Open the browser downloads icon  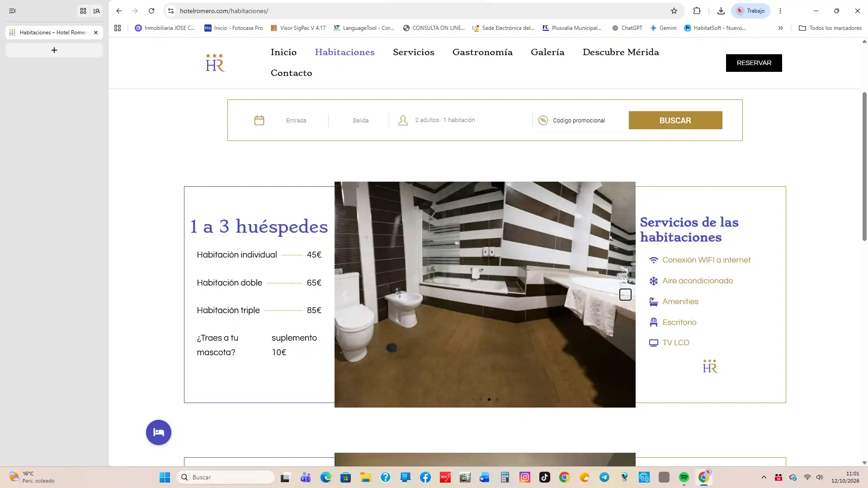coord(721,11)
